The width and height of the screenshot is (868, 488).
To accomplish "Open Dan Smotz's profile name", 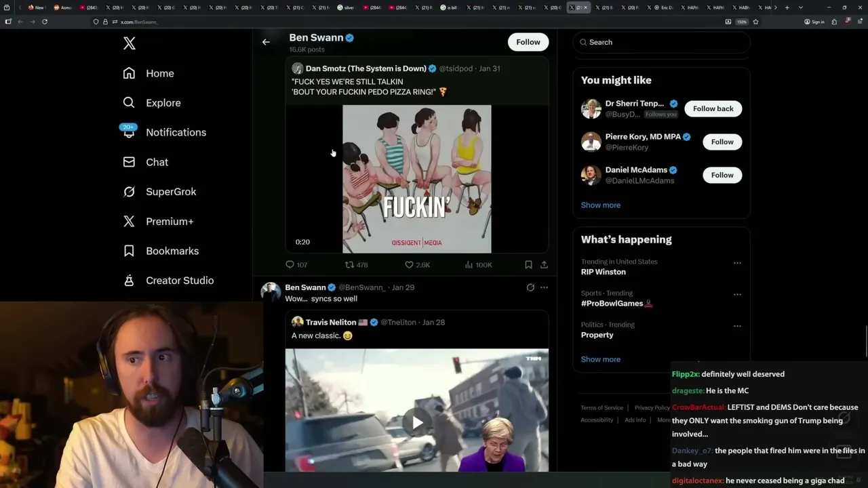I will coord(366,68).
